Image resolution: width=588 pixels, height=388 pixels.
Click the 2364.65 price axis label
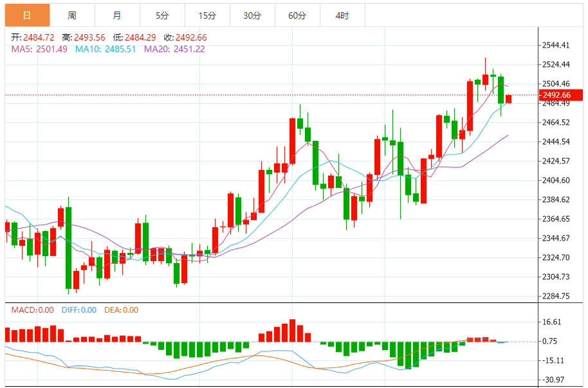tap(556, 219)
